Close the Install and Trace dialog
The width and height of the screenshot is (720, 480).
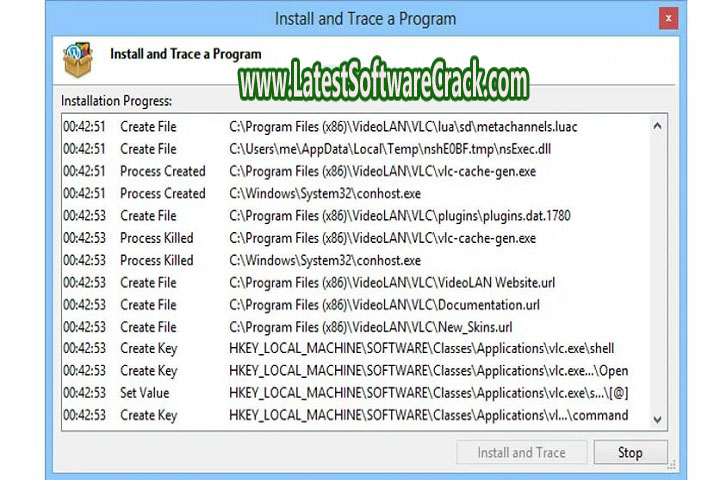point(666,19)
